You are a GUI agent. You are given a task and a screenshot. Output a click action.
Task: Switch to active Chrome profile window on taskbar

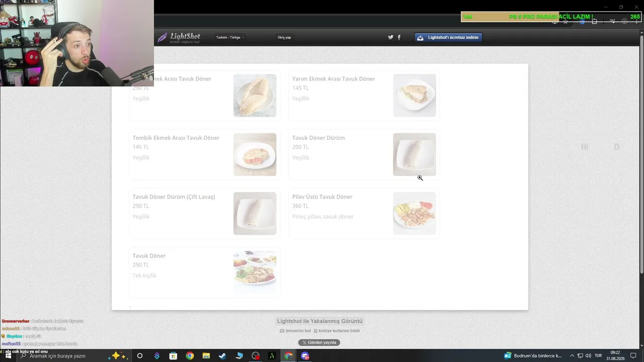tap(289, 355)
